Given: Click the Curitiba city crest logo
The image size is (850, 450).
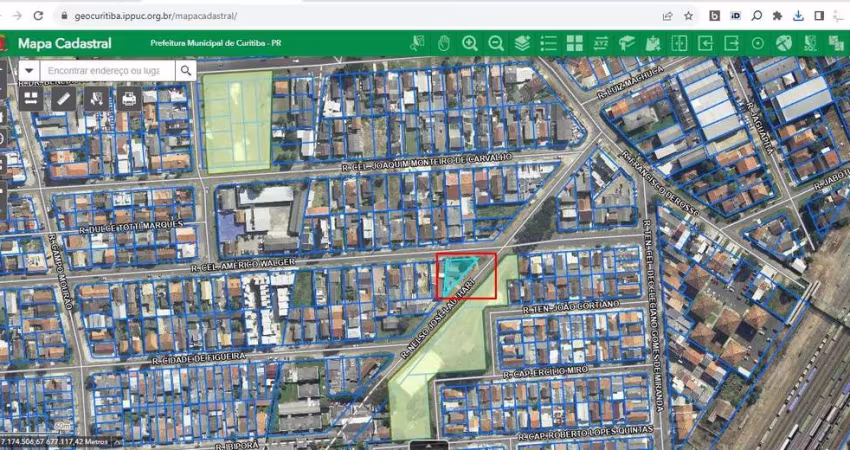Looking at the screenshot, I should point(4,43).
